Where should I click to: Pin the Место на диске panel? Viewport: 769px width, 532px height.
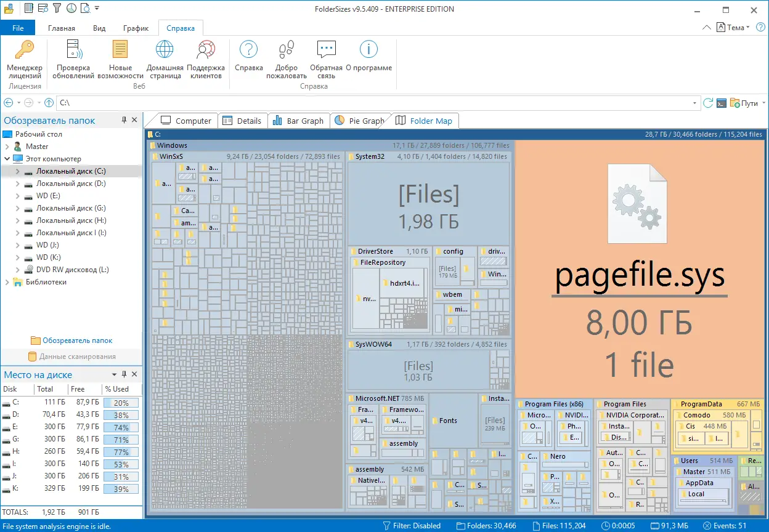(x=124, y=374)
